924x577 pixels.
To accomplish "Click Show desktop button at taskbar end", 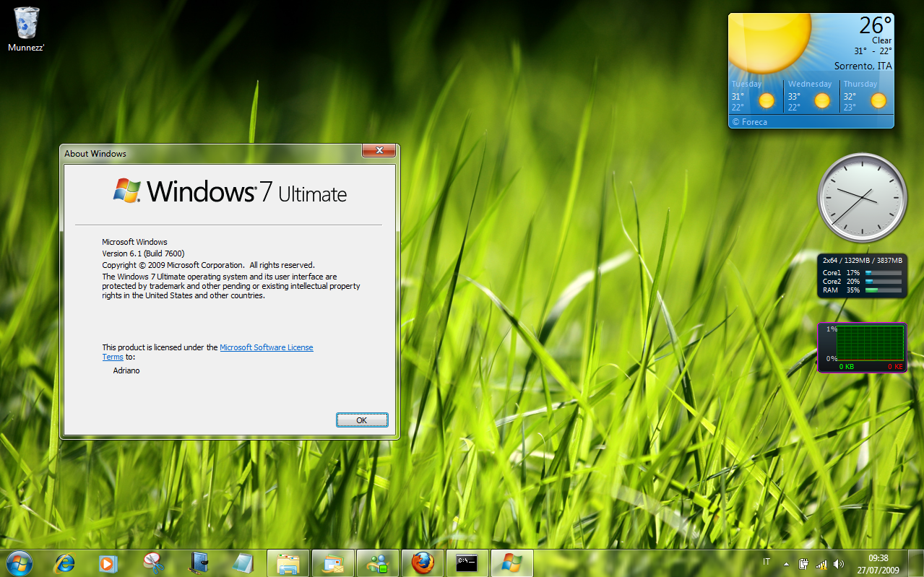I will [917, 563].
